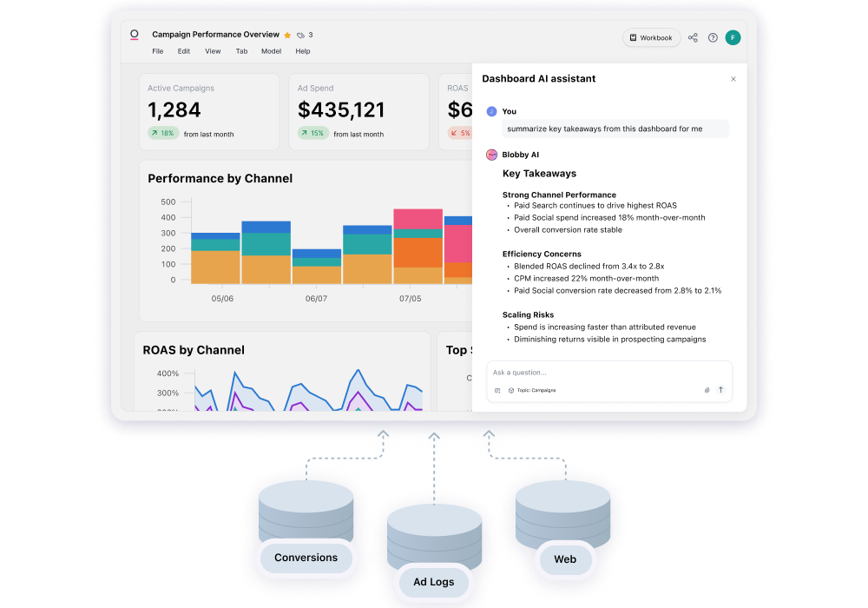Click Paid Search continues to drive highest ROAS
Screen dimensions: 868x608
[x=595, y=206]
